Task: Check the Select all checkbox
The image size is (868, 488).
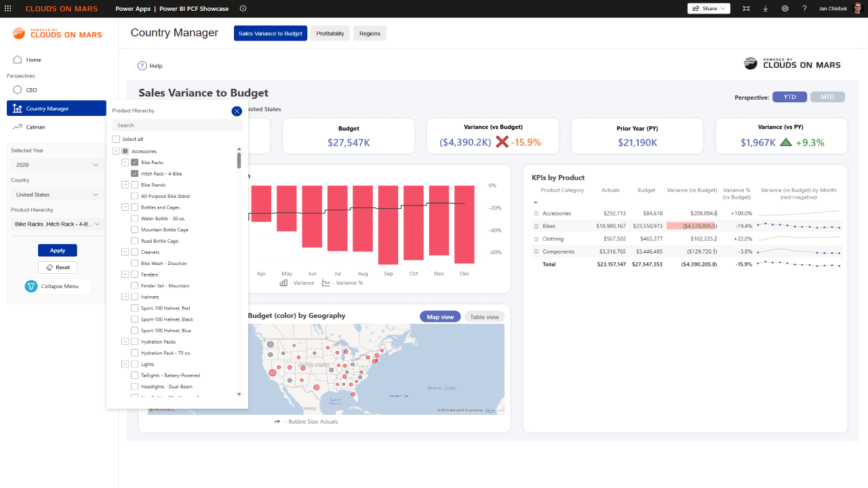Action: [x=116, y=139]
